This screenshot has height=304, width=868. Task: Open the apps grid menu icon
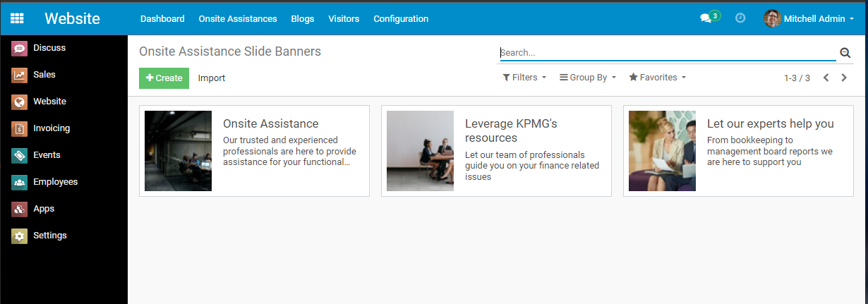click(17, 19)
